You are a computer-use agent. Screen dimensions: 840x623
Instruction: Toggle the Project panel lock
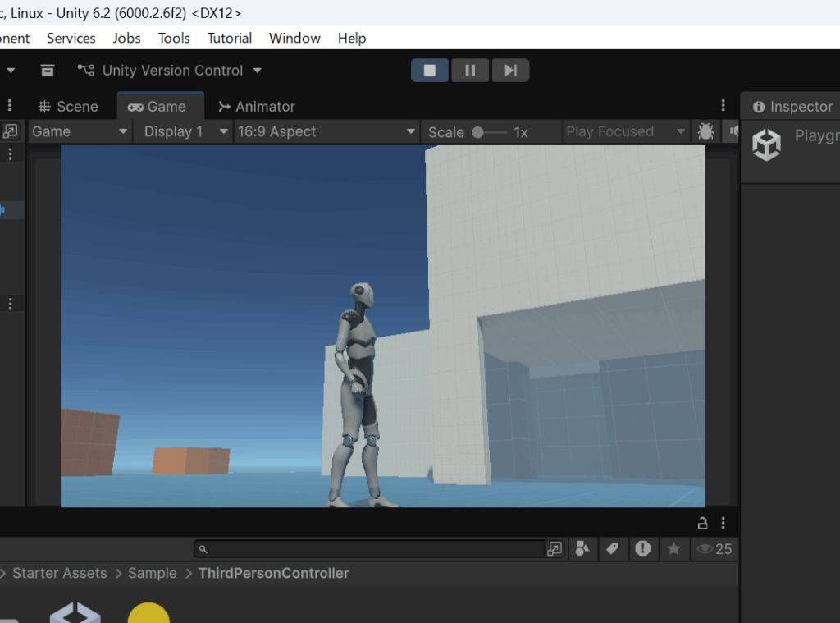point(702,523)
